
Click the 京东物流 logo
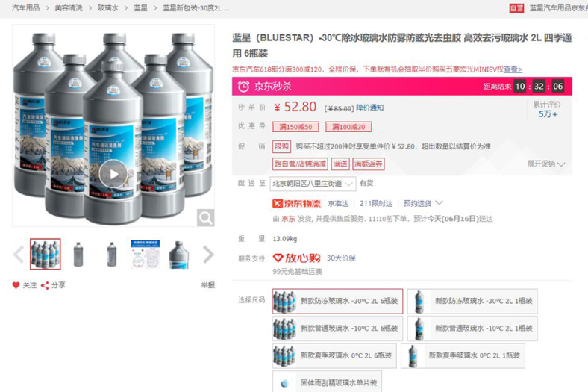pos(297,204)
